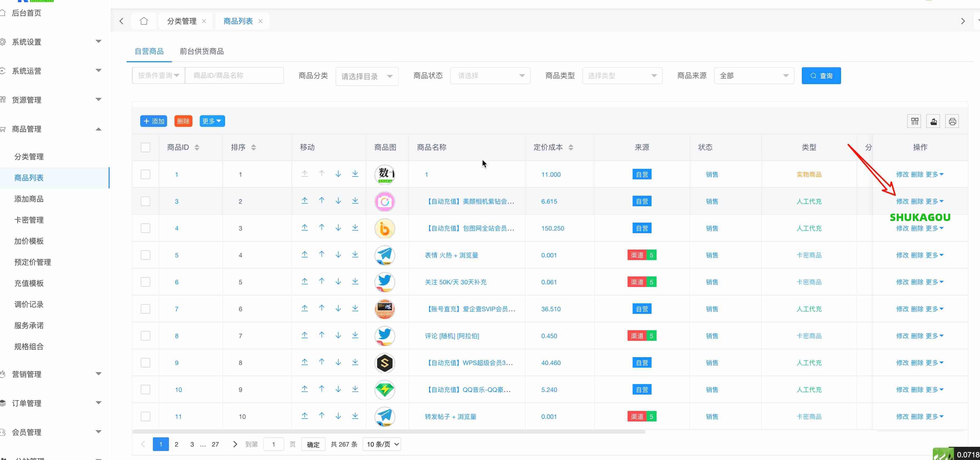The image size is (980, 460).
Task: Check the select-all checkbox in table header
Action: (145, 147)
